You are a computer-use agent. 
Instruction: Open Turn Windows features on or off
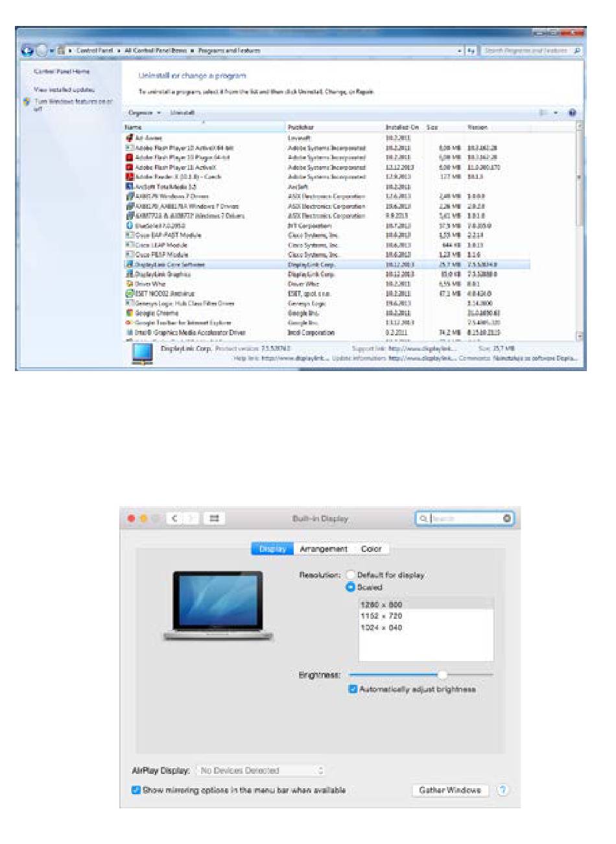pyautogui.click(x=73, y=105)
